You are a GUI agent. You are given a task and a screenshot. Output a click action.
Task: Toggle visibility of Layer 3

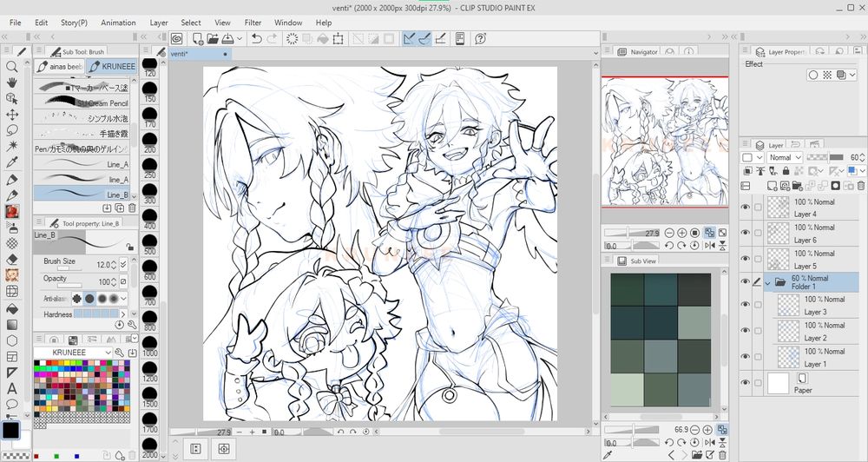pyautogui.click(x=745, y=305)
